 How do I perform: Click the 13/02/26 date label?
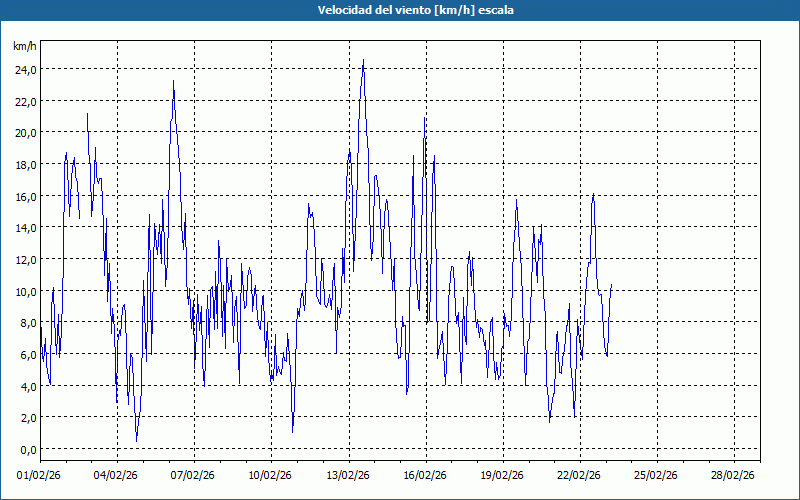(x=348, y=476)
